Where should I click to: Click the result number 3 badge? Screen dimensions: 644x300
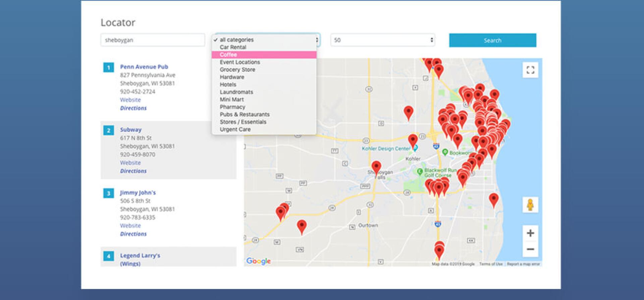(x=108, y=193)
